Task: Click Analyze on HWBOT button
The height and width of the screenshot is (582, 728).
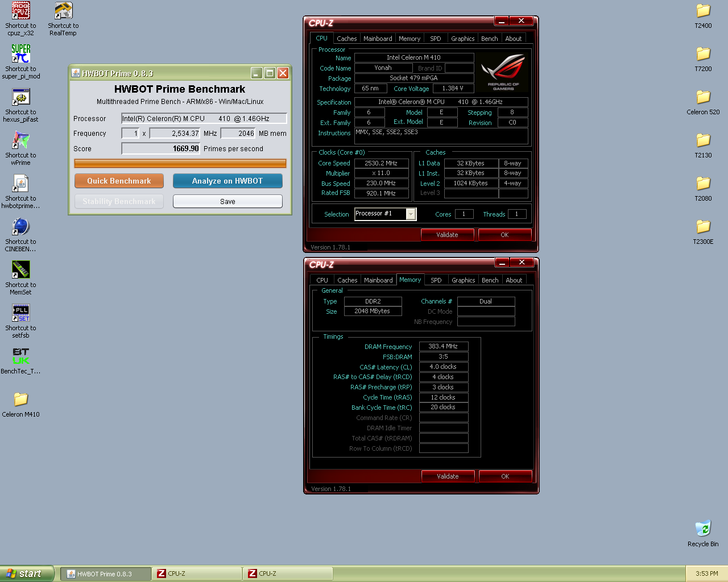Action: tap(227, 181)
